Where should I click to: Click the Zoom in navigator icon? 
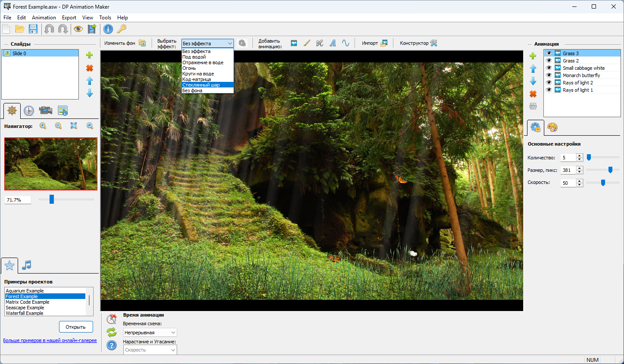(x=43, y=126)
